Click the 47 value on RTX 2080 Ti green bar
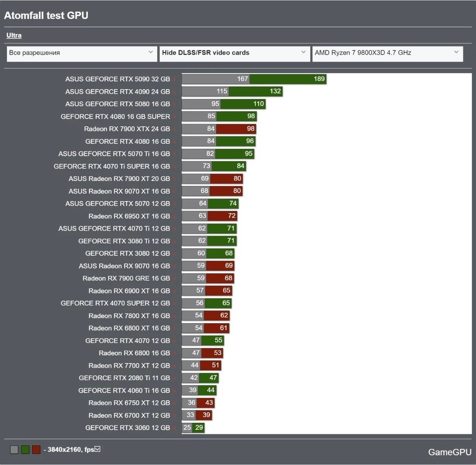The image size is (476, 465). pyautogui.click(x=213, y=377)
